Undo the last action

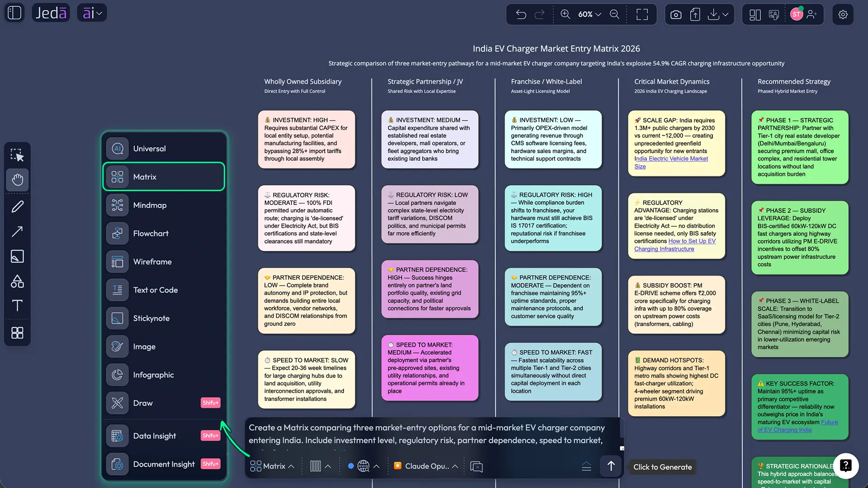coord(521,14)
